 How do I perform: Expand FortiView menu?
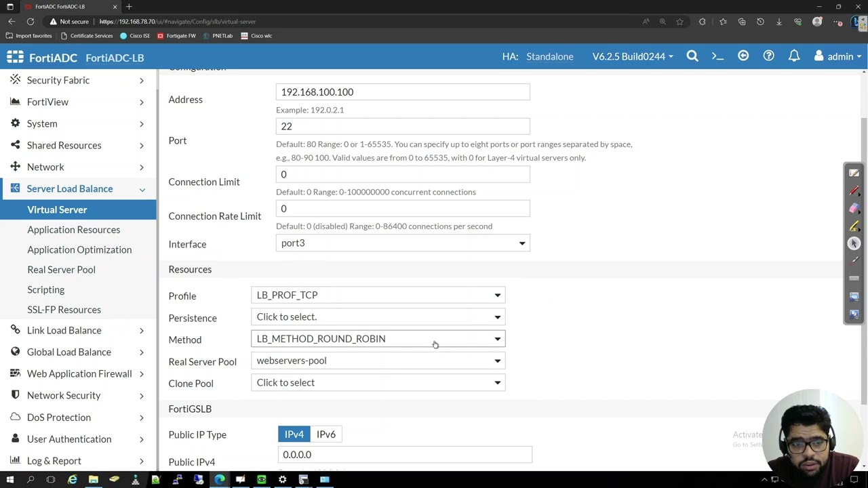pos(78,102)
